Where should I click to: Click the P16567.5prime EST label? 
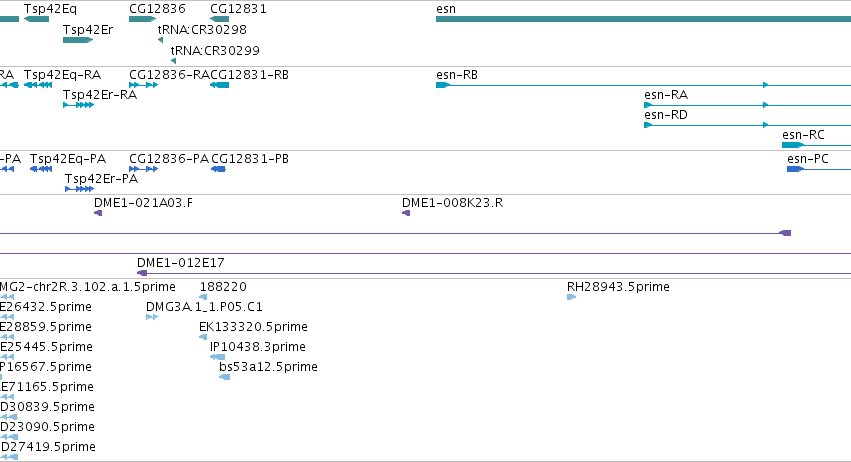(x=46, y=367)
